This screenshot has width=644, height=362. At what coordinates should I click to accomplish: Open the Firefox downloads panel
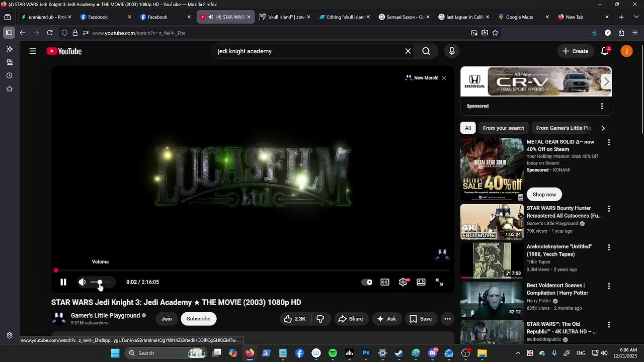pyautogui.click(x=594, y=33)
